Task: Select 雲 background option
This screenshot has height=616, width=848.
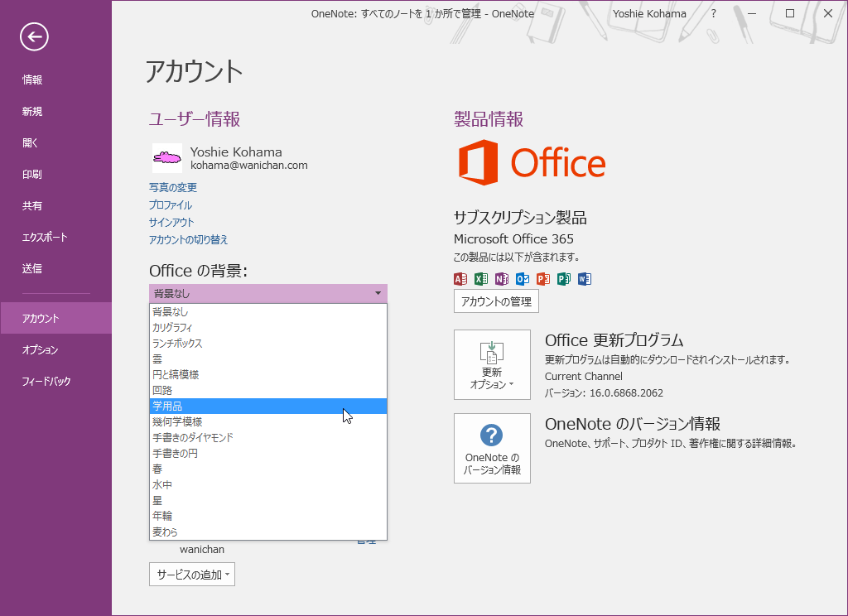Action: [x=268, y=359]
